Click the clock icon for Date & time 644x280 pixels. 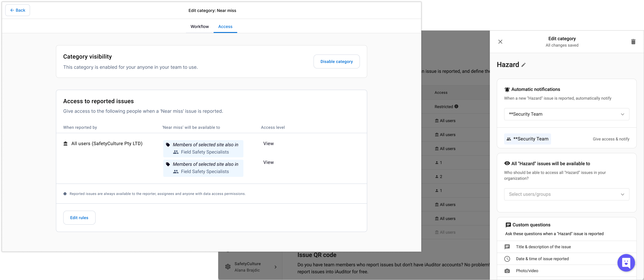coord(507,259)
